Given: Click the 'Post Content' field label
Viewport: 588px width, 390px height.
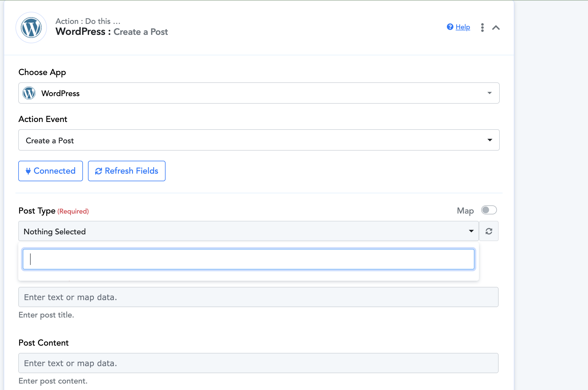Looking at the screenshot, I should click(44, 343).
